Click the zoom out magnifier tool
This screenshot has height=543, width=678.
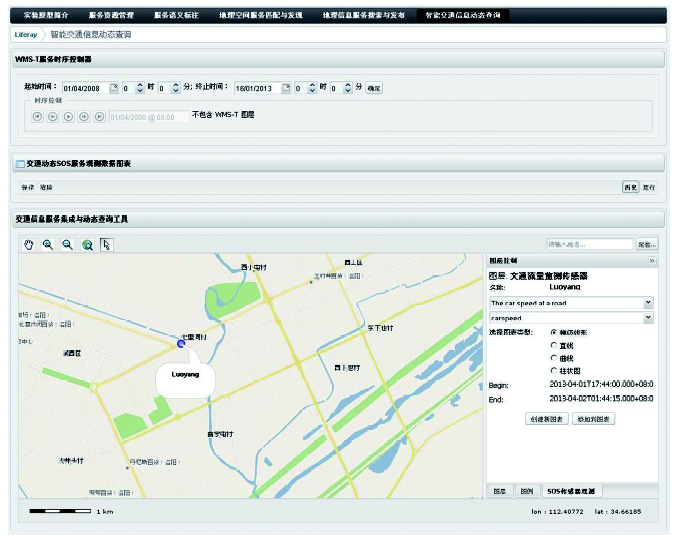point(67,244)
